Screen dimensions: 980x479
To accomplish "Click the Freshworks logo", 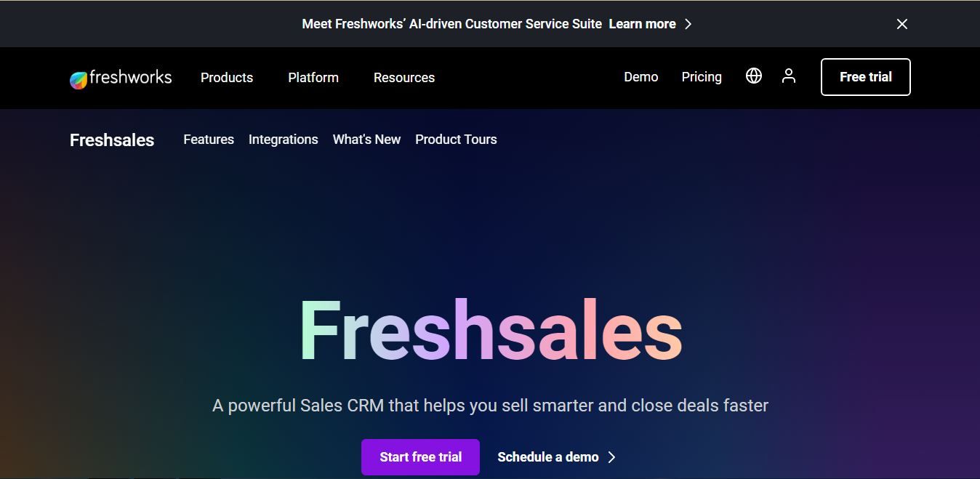I will click(121, 78).
